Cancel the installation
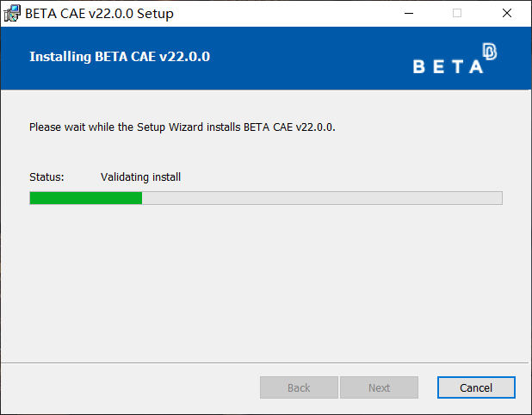This screenshot has height=415, width=532. (x=476, y=387)
